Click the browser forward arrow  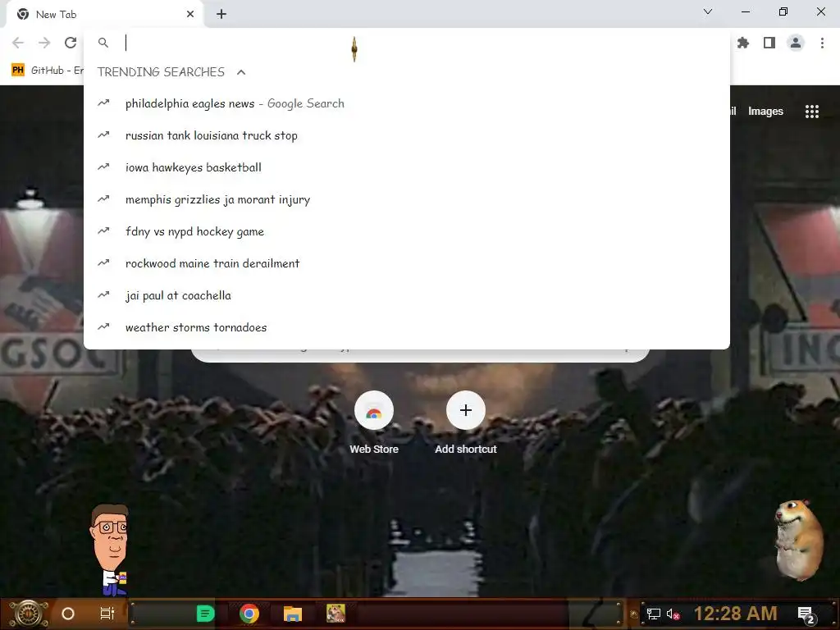(x=44, y=43)
